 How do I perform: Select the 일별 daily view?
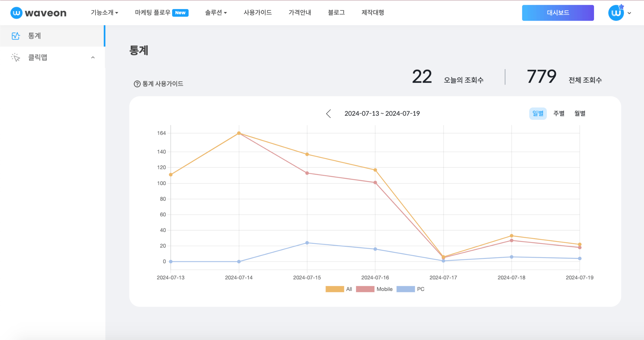pos(538,113)
